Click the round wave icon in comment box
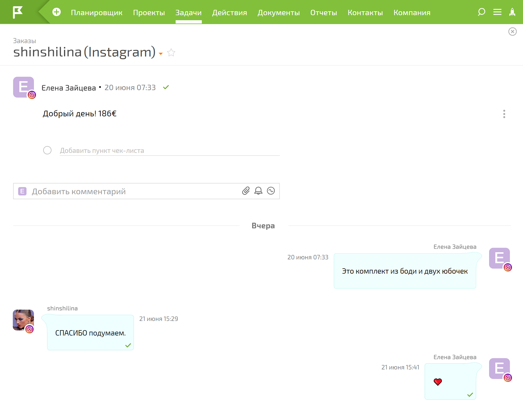The height and width of the screenshot is (420, 523). point(271,191)
